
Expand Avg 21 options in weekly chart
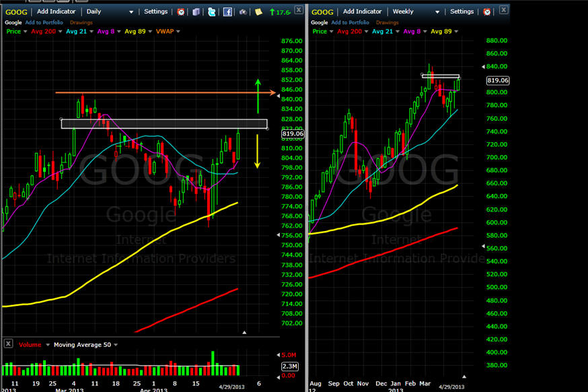pyautogui.click(x=398, y=32)
